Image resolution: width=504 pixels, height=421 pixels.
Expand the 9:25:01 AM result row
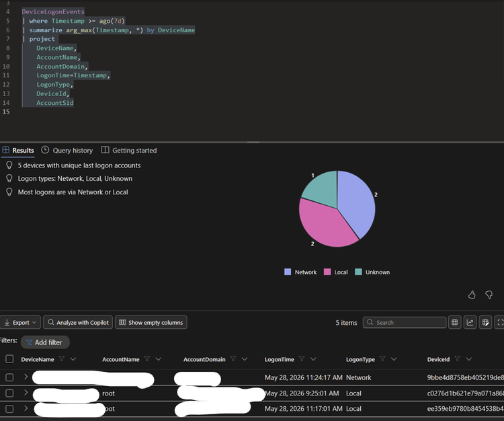coord(26,392)
